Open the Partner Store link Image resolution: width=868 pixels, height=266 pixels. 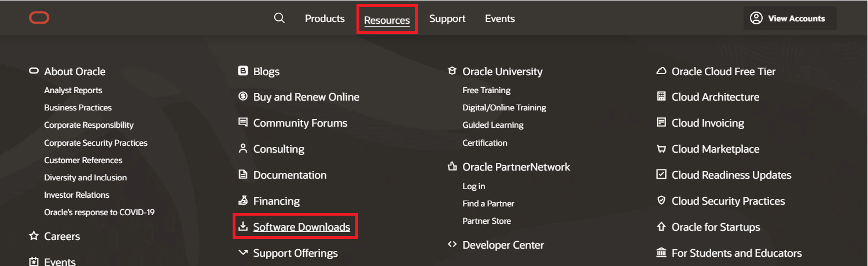click(x=487, y=221)
